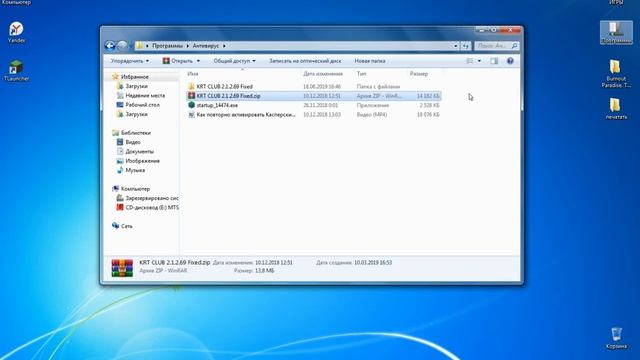Open the Видео library
This screenshot has height=360, width=640.
133,142
